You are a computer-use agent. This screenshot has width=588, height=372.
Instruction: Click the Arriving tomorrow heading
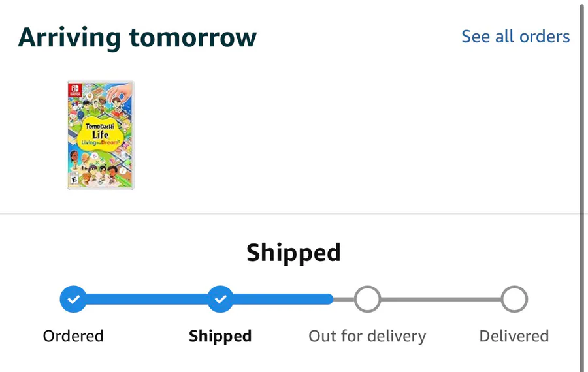click(x=137, y=37)
